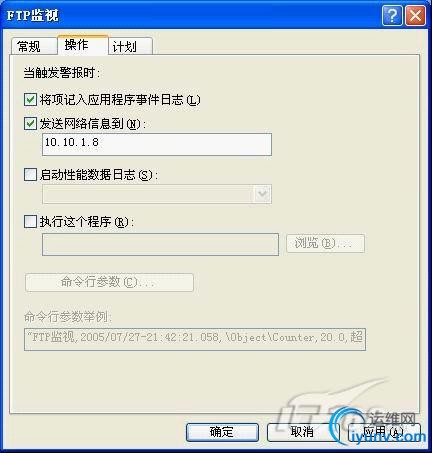Toggle 发送网络信息到 checkbox
The image size is (432, 453).
(x=30, y=124)
